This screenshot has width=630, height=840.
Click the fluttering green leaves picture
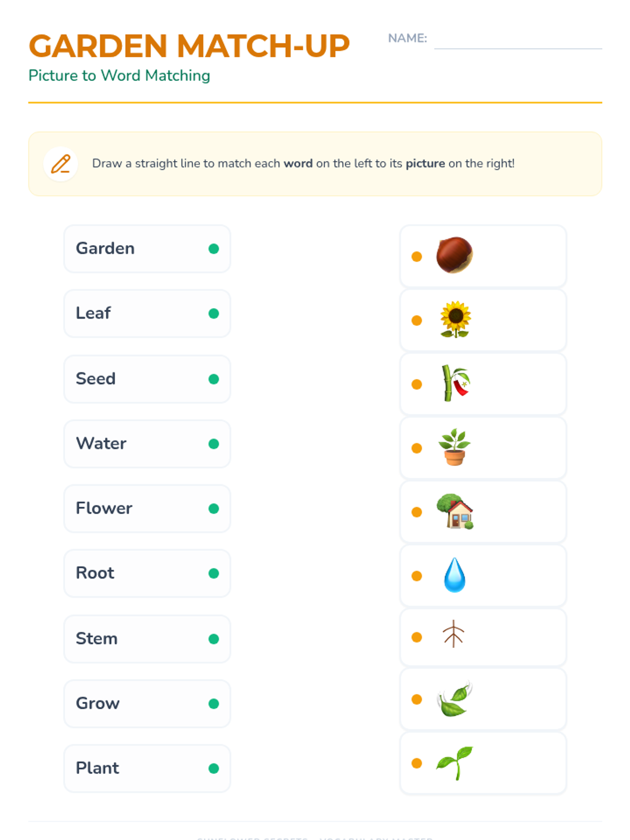tap(455, 699)
